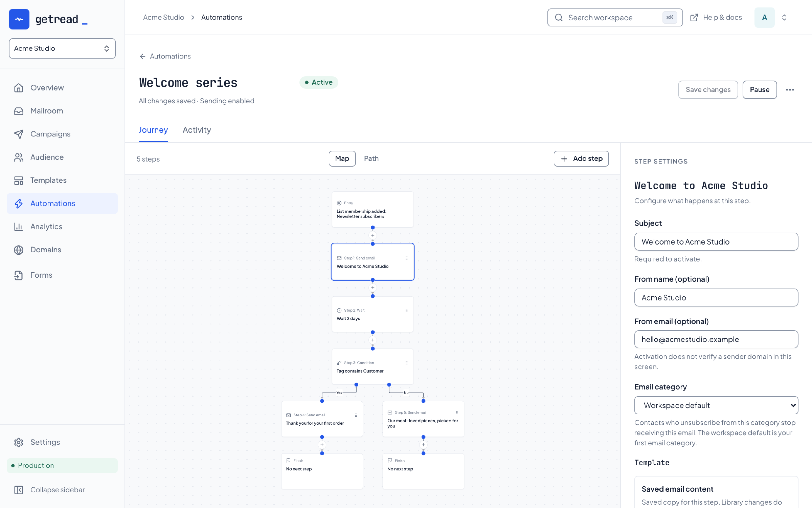Open Help & docs link
This screenshot has width=812, height=508.
coord(716,18)
